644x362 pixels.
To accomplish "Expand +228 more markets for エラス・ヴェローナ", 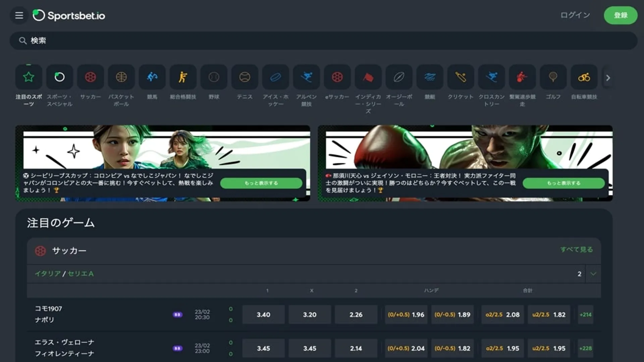I will (586, 348).
